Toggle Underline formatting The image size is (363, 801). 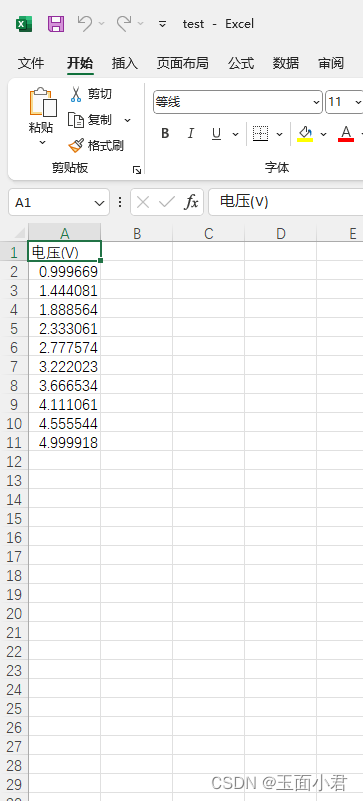click(216, 134)
